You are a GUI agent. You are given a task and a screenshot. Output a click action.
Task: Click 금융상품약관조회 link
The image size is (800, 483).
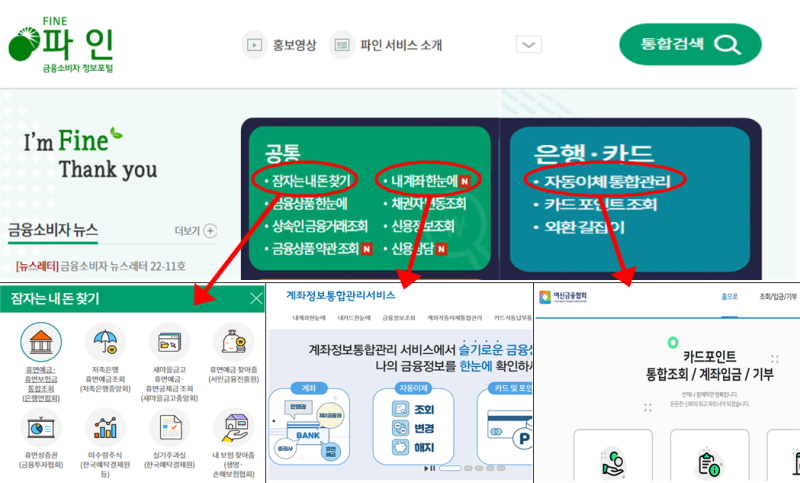[318, 248]
